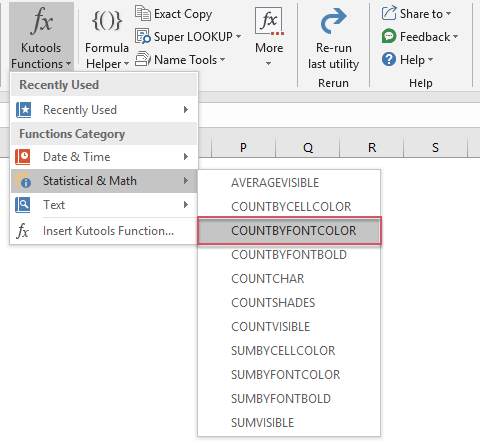Choose the SUMBYFONTCOLOR function
Viewport: 480px width, 444px height.
coord(289,375)
